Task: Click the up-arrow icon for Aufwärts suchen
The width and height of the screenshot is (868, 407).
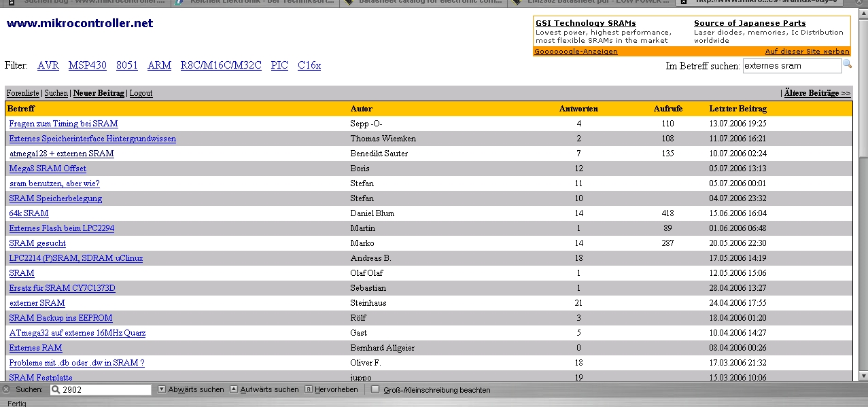Action: pos(234,389)
